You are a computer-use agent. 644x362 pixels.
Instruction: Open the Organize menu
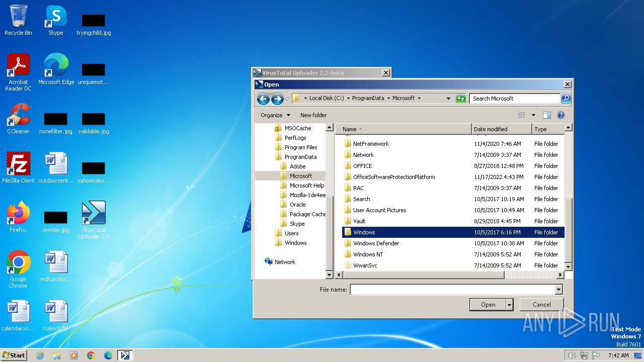pos(275,115)
